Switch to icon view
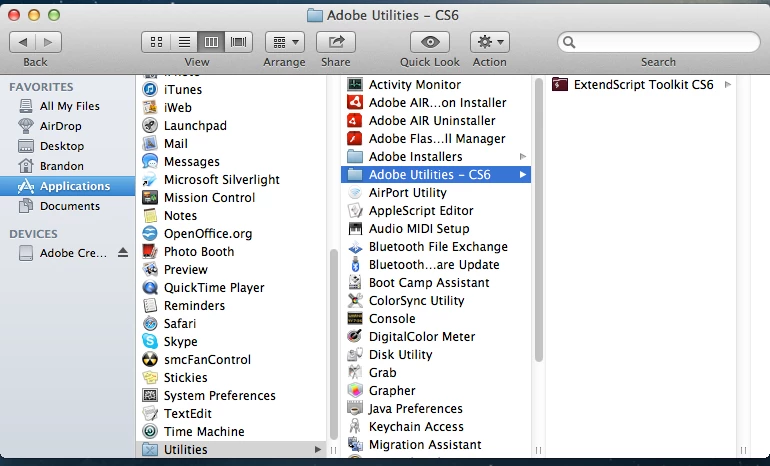Viewport: 770px width, 466px height. [x=156, y=42]
